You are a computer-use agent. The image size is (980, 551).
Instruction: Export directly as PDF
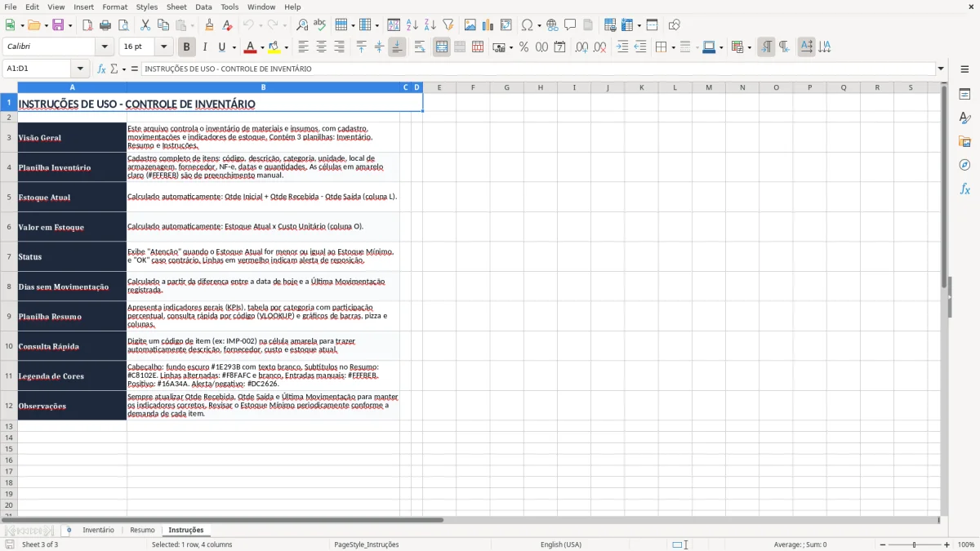[x=87, y=25]
